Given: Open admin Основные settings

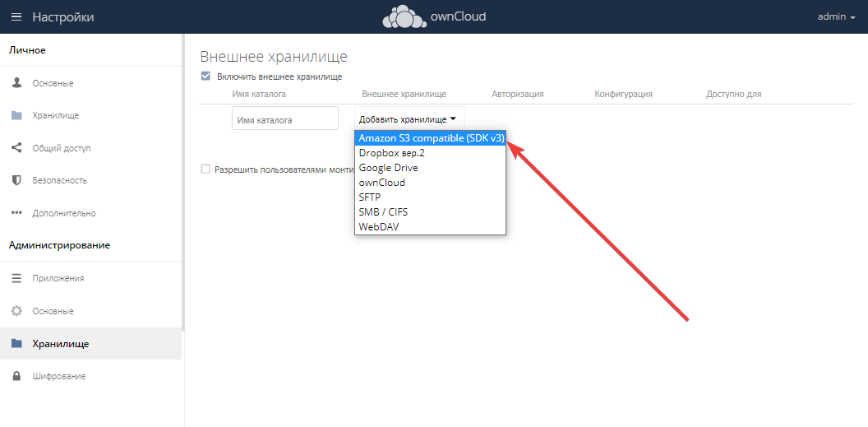Looking at the screenshot, I should pyautogui.click(x=90, y=311).
